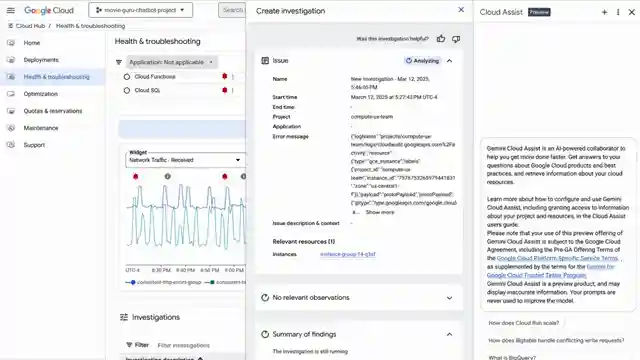
Task: Click suggestion What is BigQuery?
Action: (512, 358)
